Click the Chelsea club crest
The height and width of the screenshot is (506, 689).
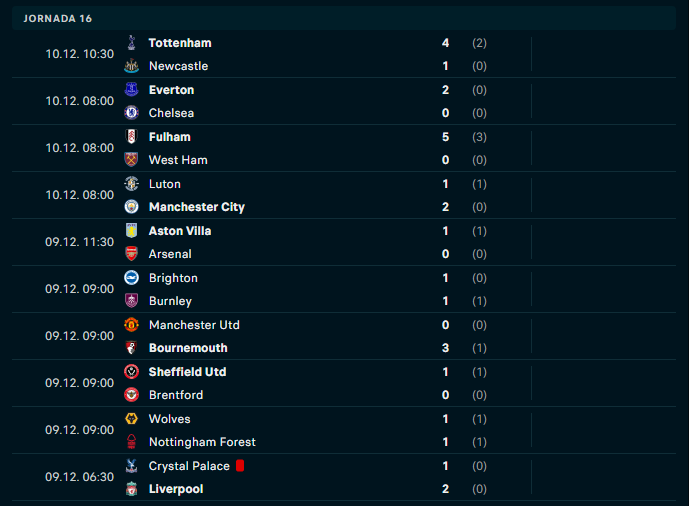click(131, 113)
